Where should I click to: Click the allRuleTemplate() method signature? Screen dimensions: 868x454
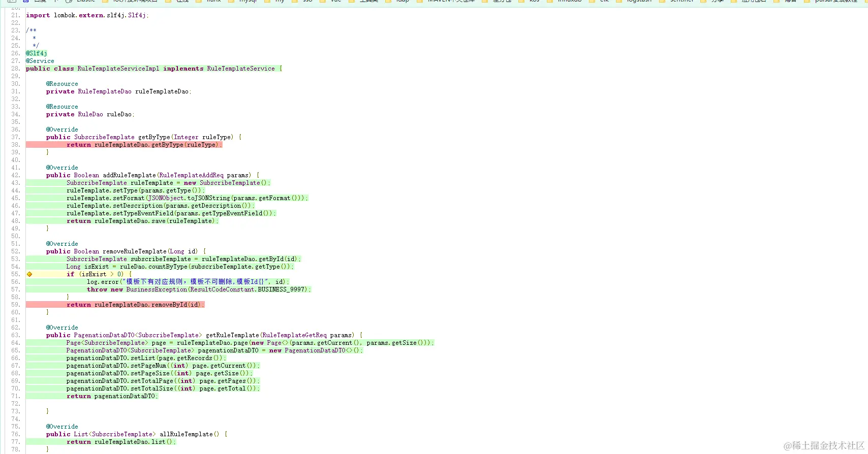[137, 434]
